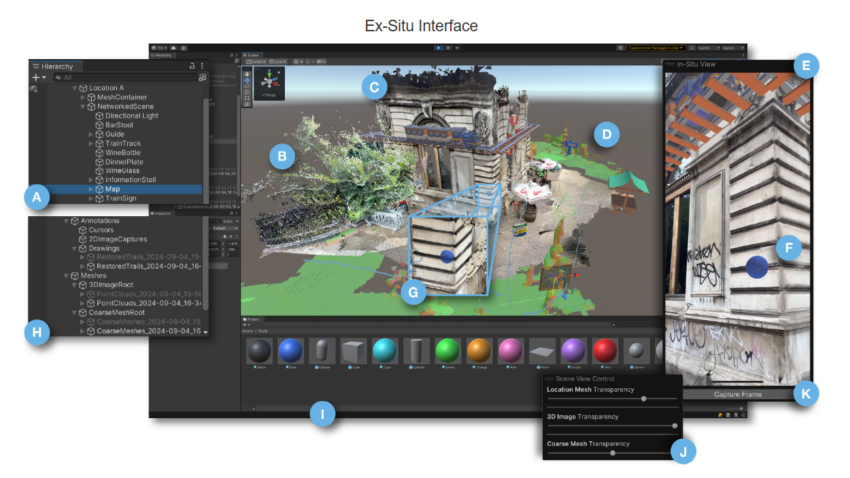The height and width of the screenshot is (478, 850).
Task: Collapse the Annotations group
Action: point(66,221)
